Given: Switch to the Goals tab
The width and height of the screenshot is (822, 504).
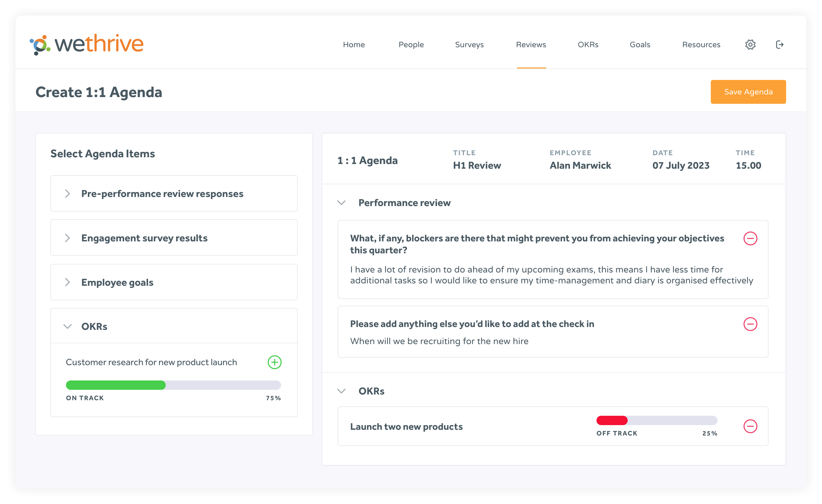Looking at the screenshot, I should (640, 44).
